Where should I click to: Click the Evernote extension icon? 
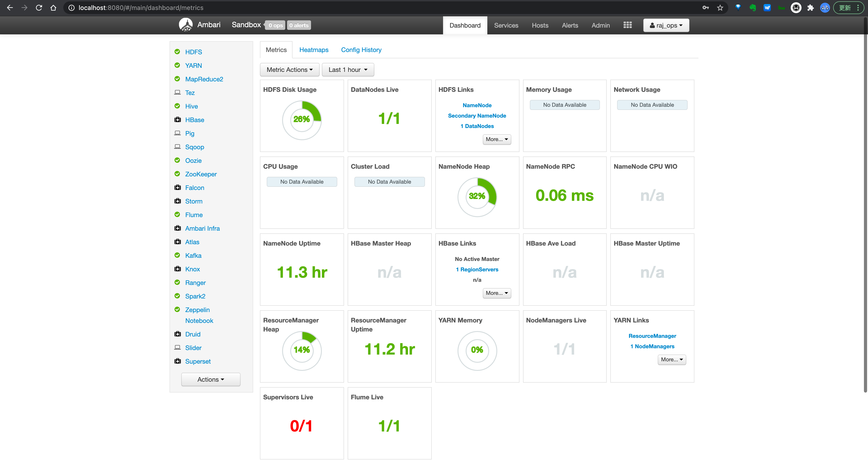click(752, 7)
